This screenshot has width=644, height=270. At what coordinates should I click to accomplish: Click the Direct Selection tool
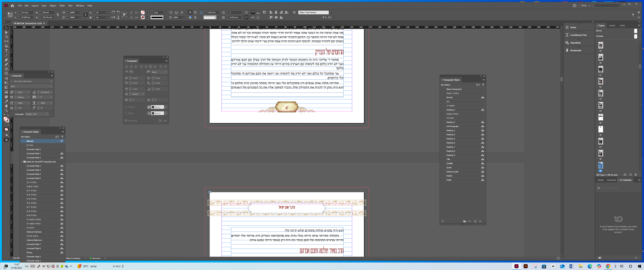6,32
